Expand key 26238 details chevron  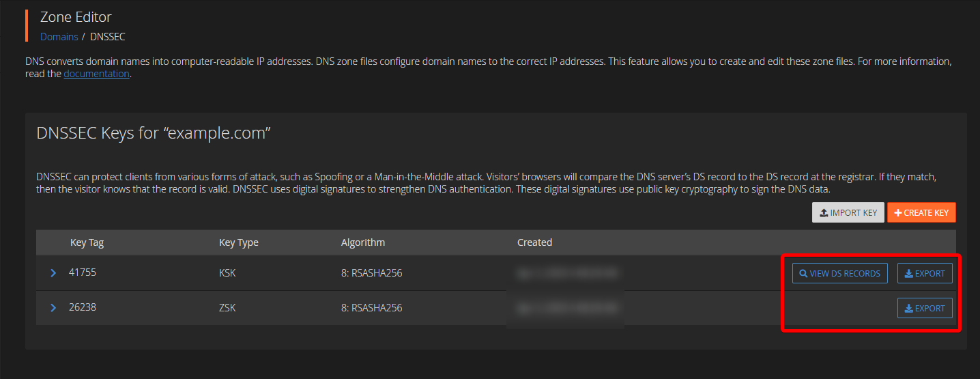pos(53,308)
